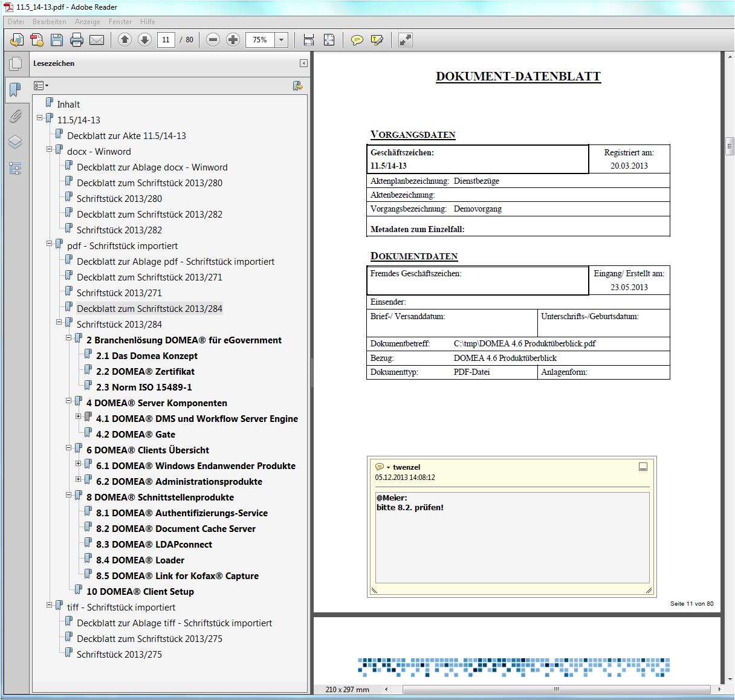The width and height of the screenshot is (735, 700).
Task: Click the print icon in toolbar
Action: click(x=77, y=41)
